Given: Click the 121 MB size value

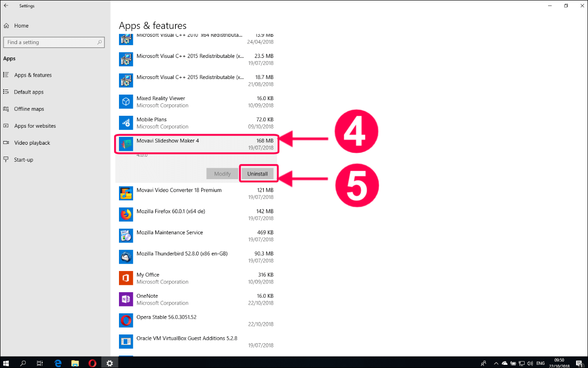Looking at the screenshot, I should (x=265, y=190).
